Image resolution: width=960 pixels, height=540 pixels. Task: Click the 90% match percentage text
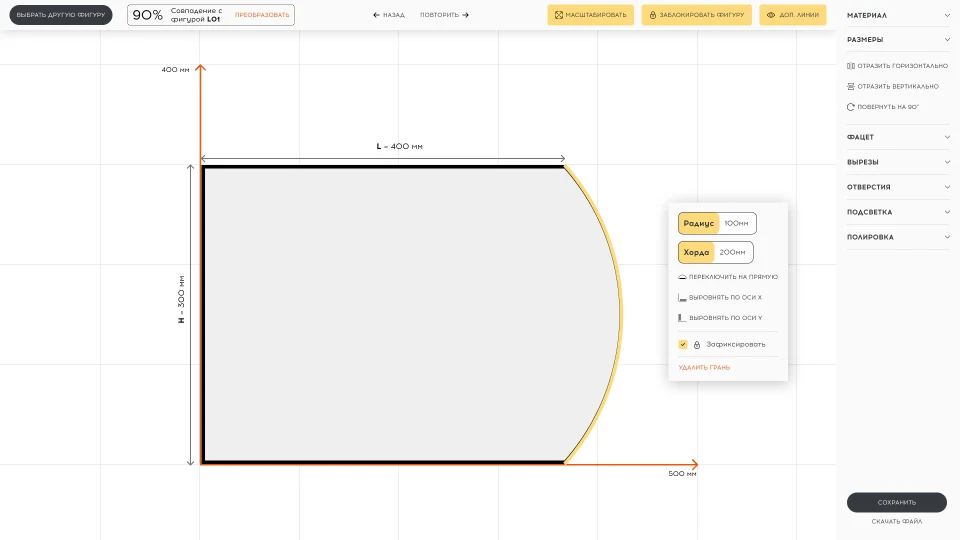point(148,15)
